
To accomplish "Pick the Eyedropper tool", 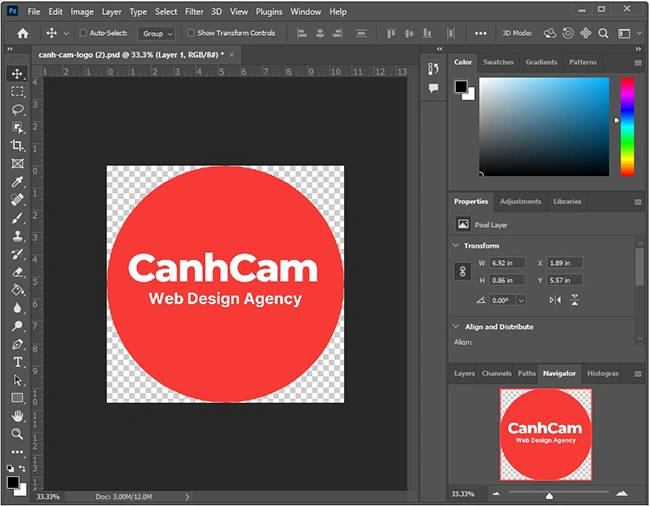I will coord(17,182).
